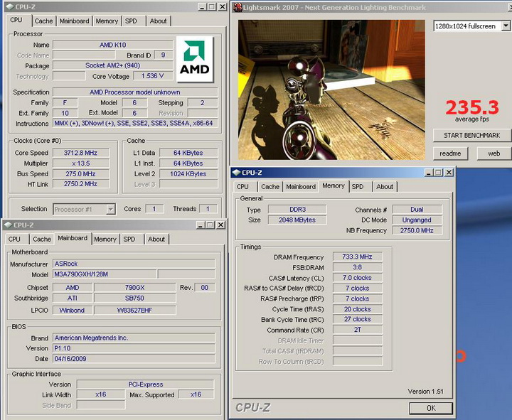This screenshot has height=420, width=512.
Task: Click the Bus Speed value 275.0 MHz
Action: 80,173
